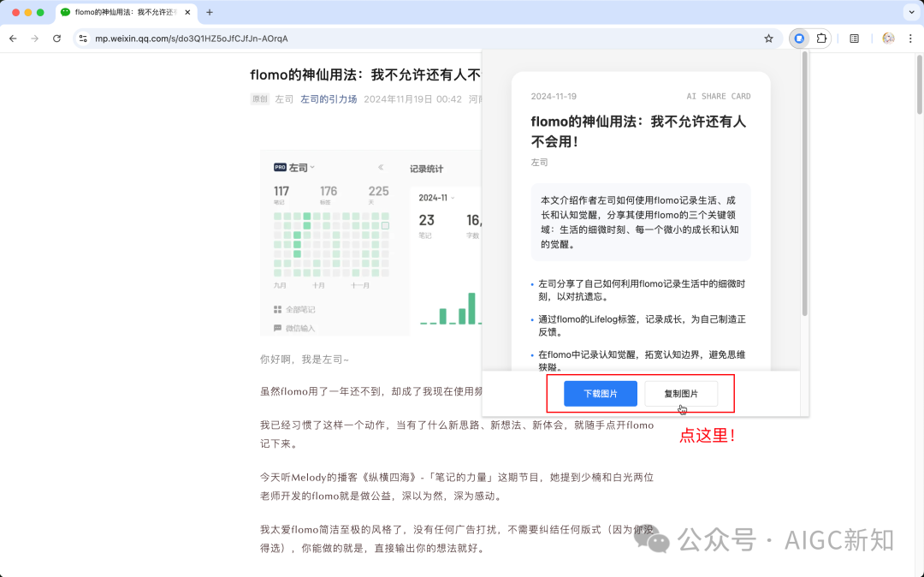Click the 225 天 count in screenshot

pos(378,195)
